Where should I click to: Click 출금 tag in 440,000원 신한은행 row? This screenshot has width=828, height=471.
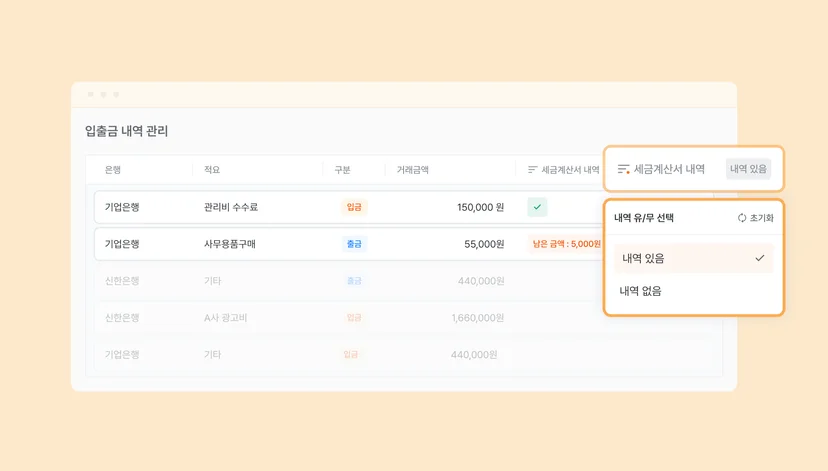pyautogui.click(x=354, y=281)
